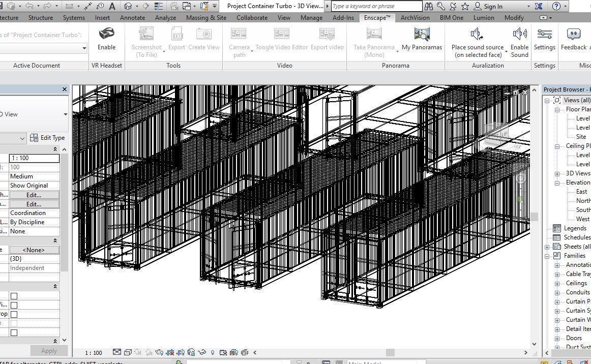Image resolution: width=591 pixels, height=364 pixels.
Task: Click the Enable Sound speaker icon
Action: [519, 35]
